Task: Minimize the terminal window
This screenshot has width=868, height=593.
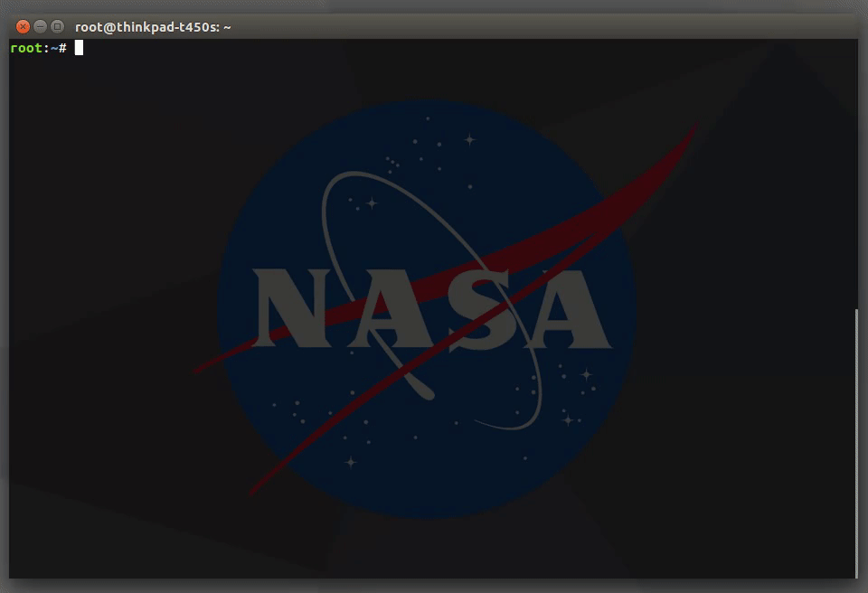Action: [x=40, y=26]
